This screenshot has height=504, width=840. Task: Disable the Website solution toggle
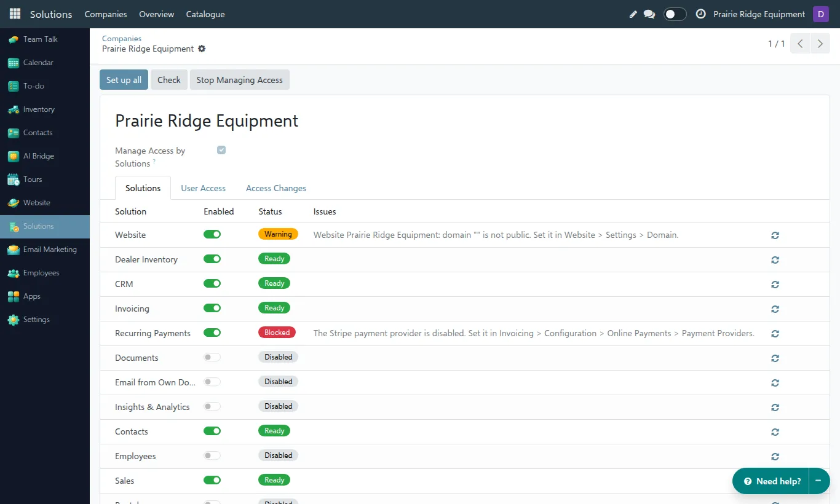(x=212, y=234)
